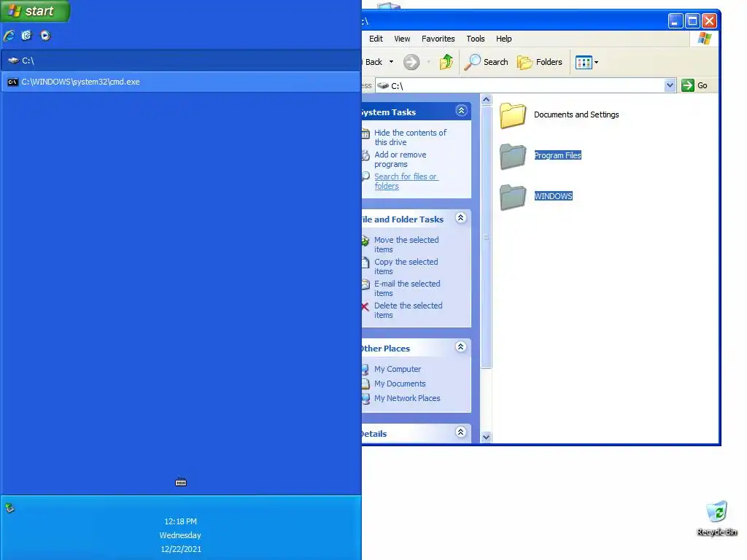
Task: Click the Documents and Settings folder icon
Action: click(x=513, y=116)
